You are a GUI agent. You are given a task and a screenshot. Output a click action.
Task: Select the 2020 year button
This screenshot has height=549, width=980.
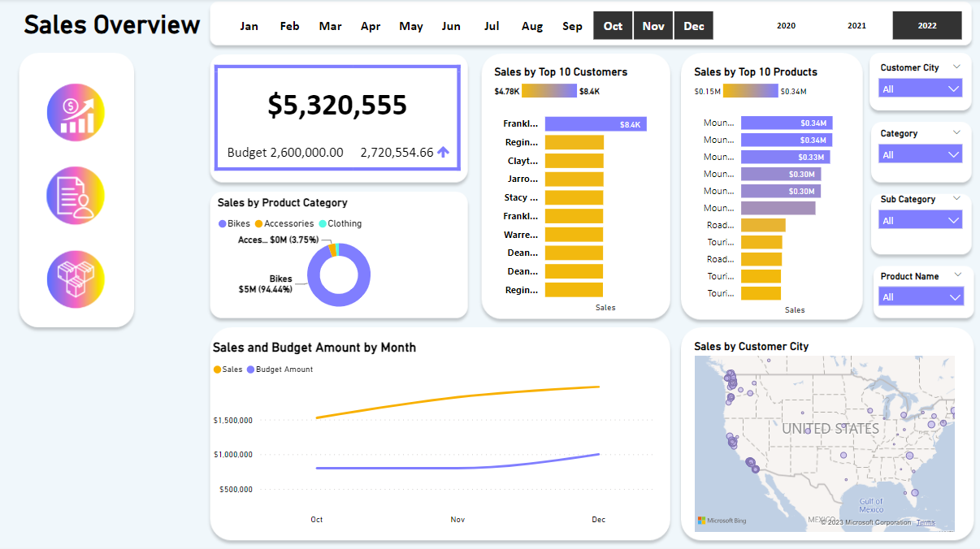[786, 25]
